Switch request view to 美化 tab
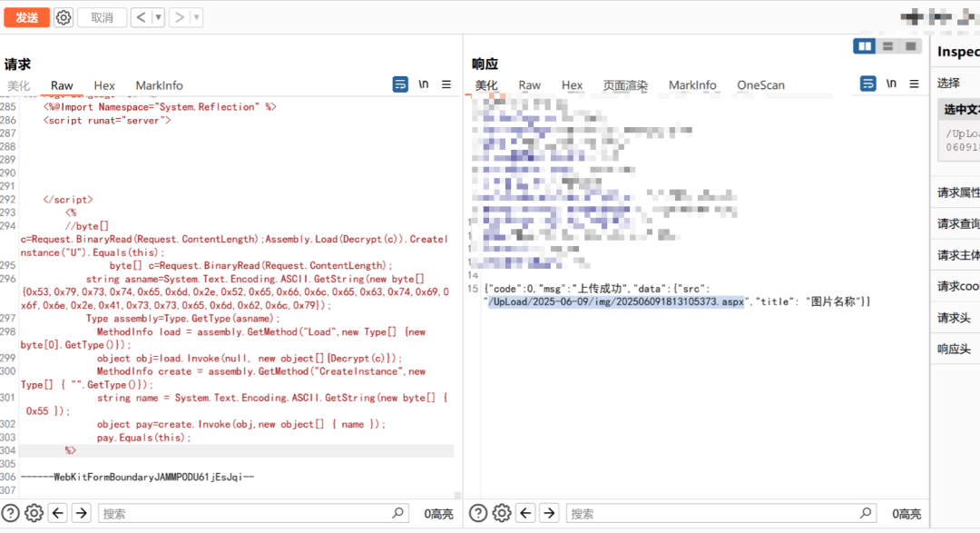 point(18,85)
